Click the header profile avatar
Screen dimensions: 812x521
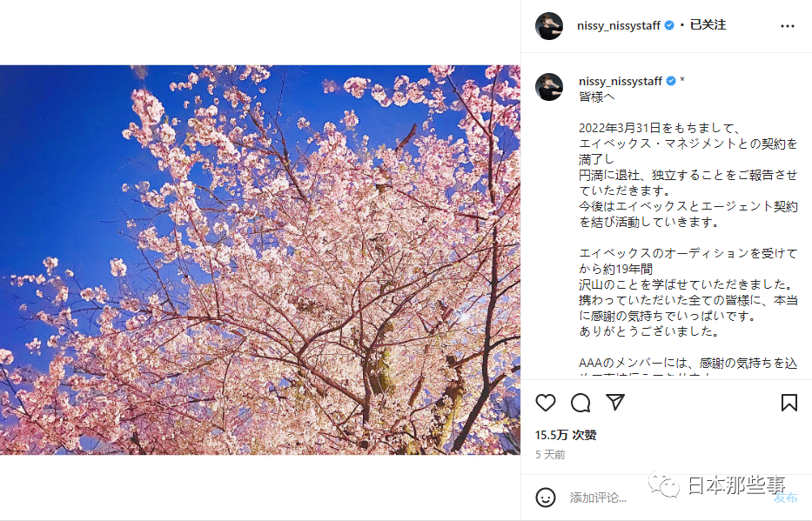[549, 26]
